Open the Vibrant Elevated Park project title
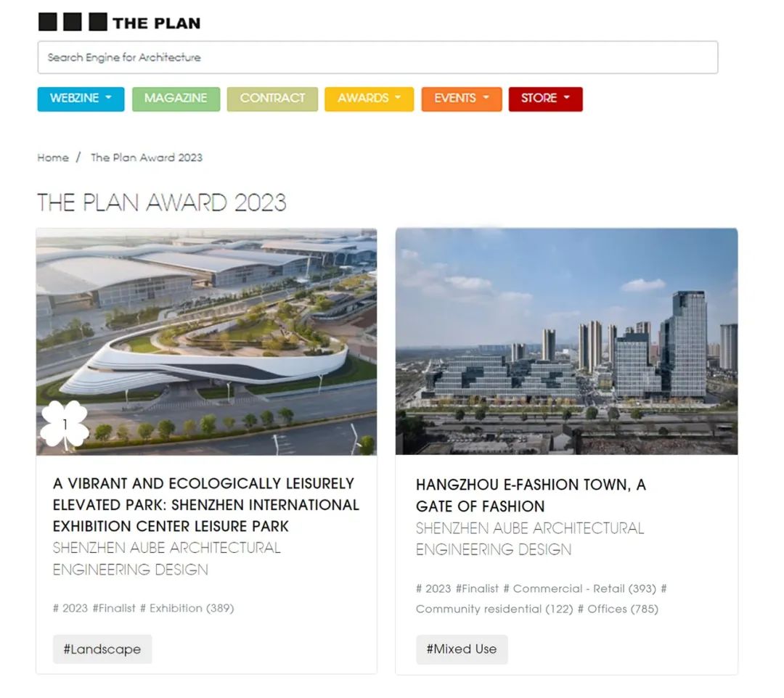Viewport: 784px width, 698px height. click(x=206, y=505)
